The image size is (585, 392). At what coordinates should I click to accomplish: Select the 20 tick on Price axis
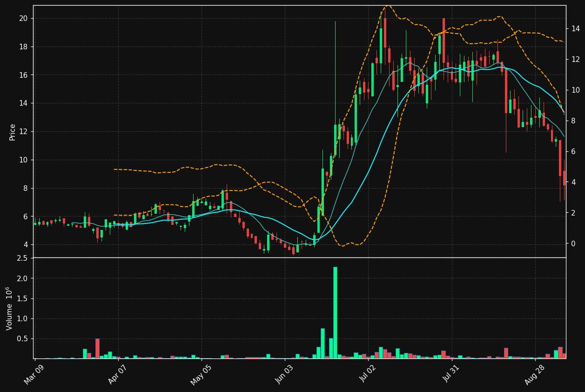[23, 18]
